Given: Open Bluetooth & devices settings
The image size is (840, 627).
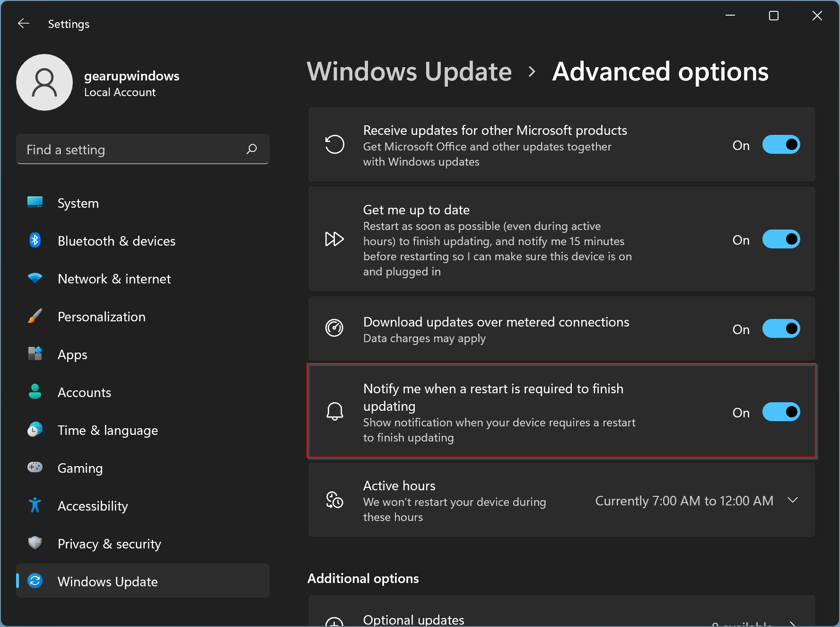Looking at the screenshot, I should pyautogui.click(x=143, y=241).
